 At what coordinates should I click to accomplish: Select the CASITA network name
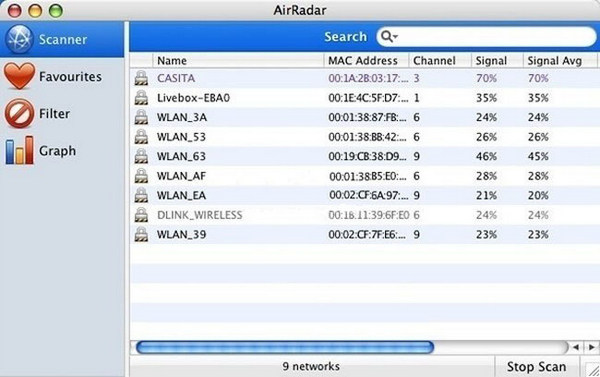coord(176,78)
